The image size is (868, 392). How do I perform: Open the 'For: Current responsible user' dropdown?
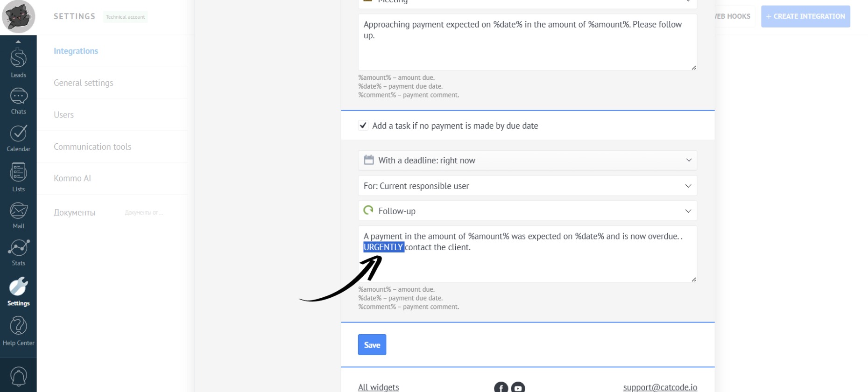pos(527,186)
